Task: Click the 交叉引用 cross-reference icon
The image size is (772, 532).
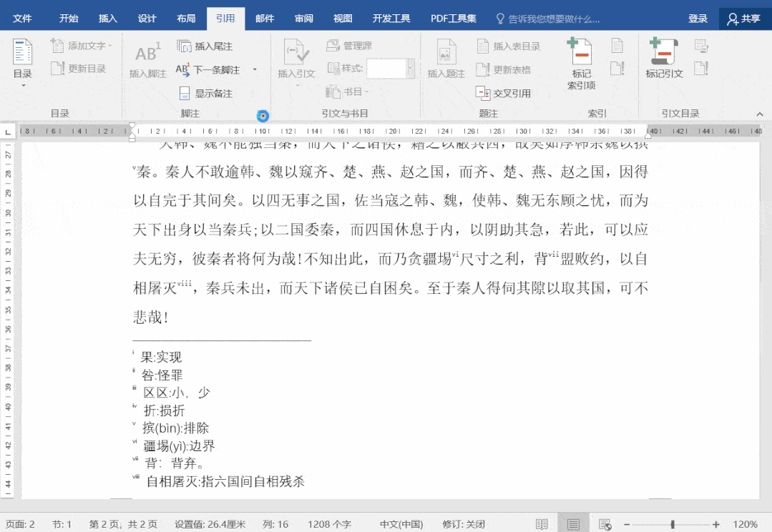Action: coord(483,93)
